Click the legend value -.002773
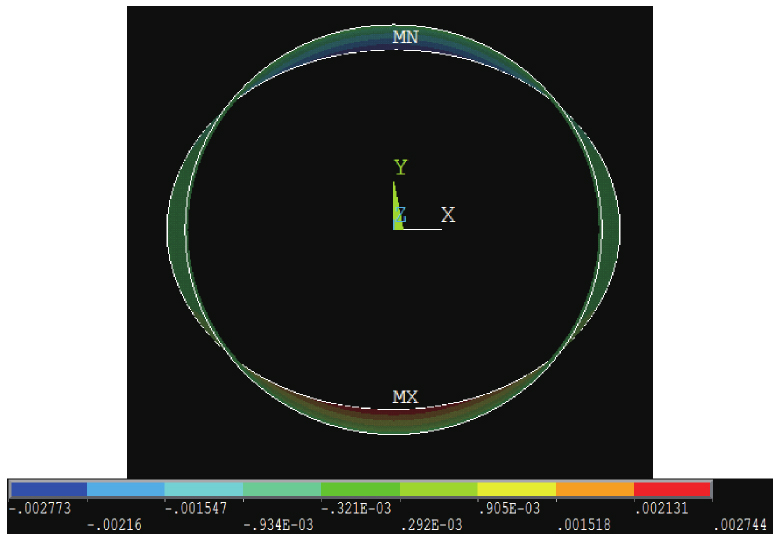 (40, 509)
